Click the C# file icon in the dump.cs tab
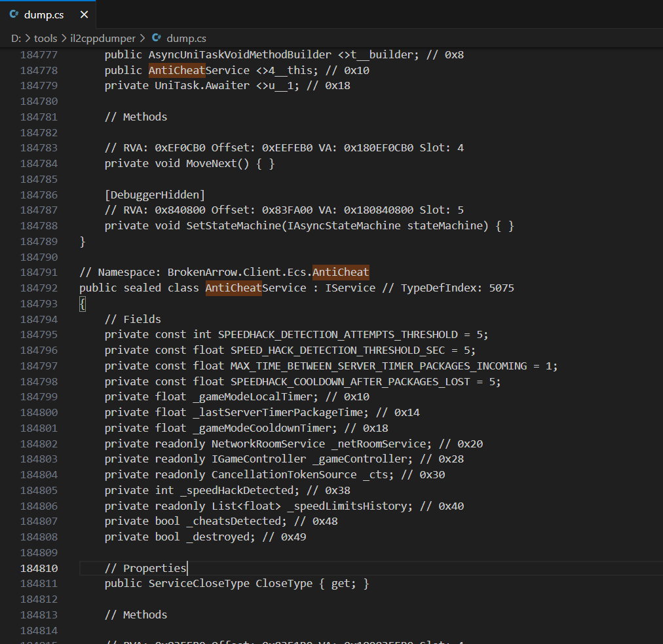The image size is (663, 644). [14, 14]
